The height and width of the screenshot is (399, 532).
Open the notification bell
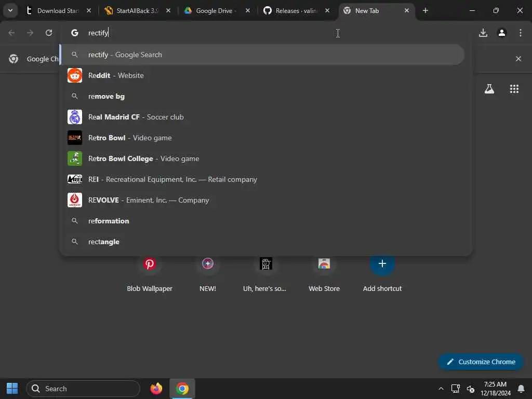click(x=521, y=389)
